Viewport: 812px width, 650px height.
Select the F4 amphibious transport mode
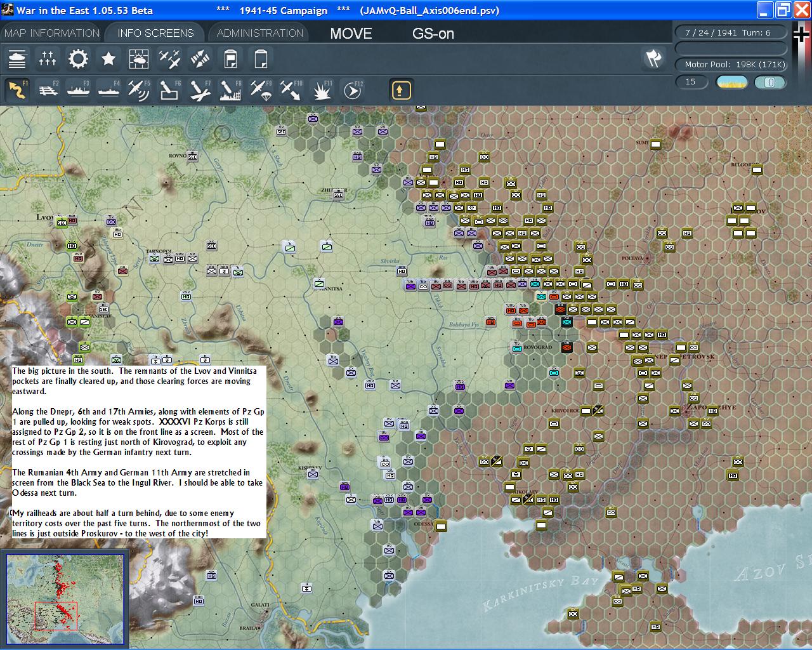(108, 90)
